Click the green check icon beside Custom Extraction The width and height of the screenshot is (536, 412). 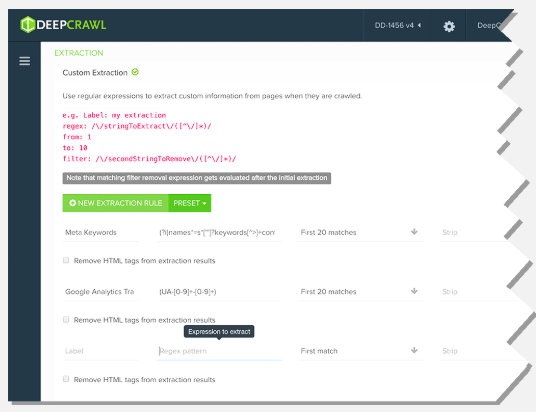coord(135,72)
